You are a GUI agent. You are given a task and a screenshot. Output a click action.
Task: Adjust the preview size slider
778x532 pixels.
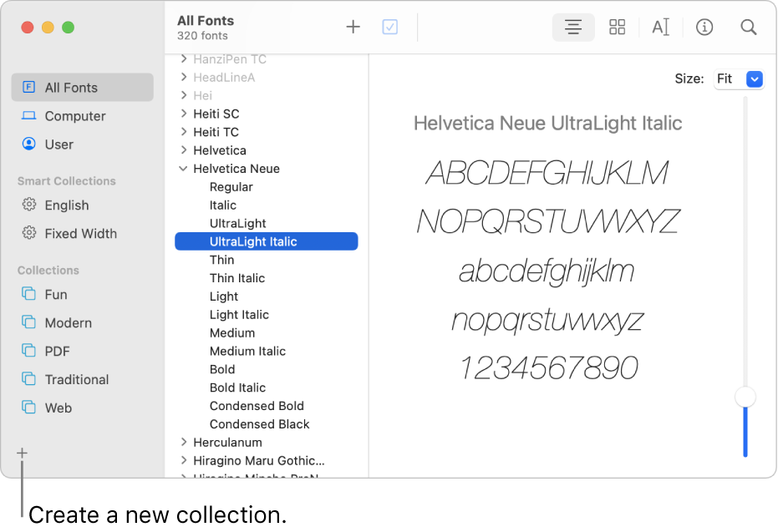pyautogui.click(x=745, y=397)
